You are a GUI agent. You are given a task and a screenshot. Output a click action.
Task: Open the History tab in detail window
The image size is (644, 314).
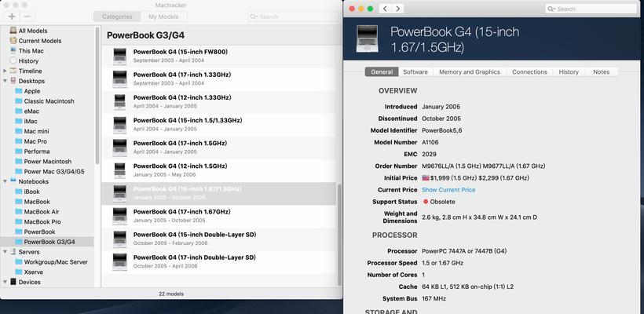pyautogui.click(x=569, y=72)
